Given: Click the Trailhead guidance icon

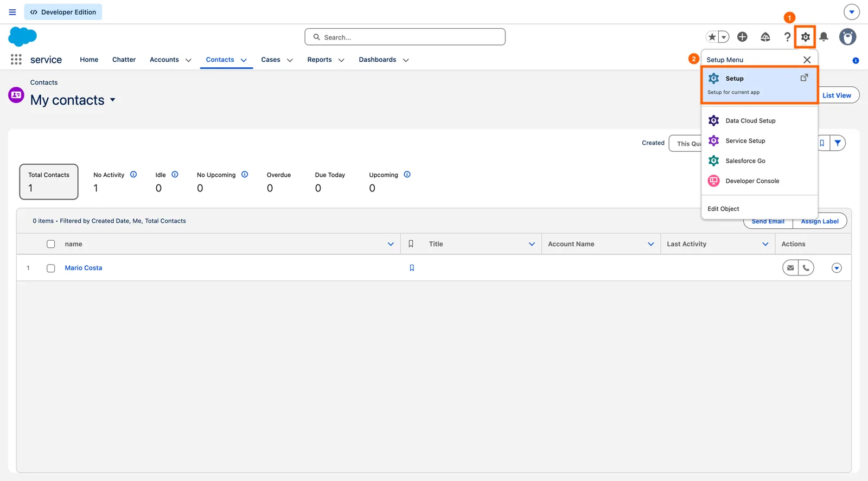Looking at the screenshot, I should [765, 37].
